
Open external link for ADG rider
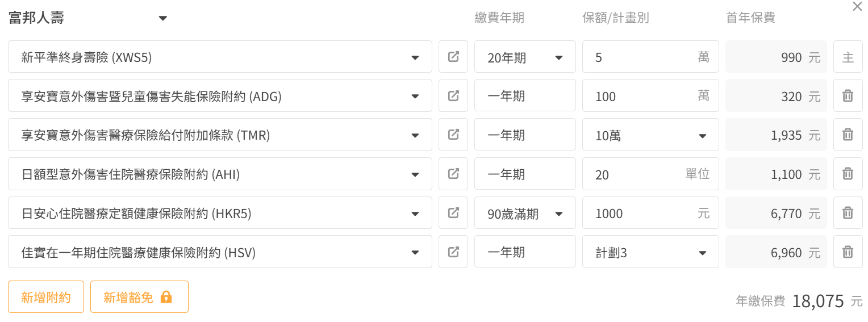453,96
